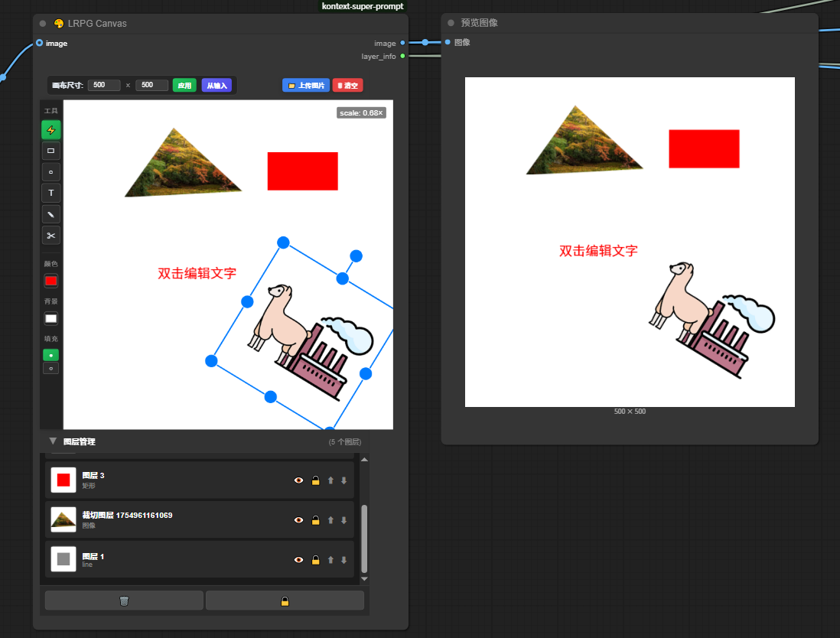Image resolution: width=840 pixels, height=638 pixels.
Task: Move 图层 1 up with arrow
Action: pyautogui.click(x=330, y=560)
